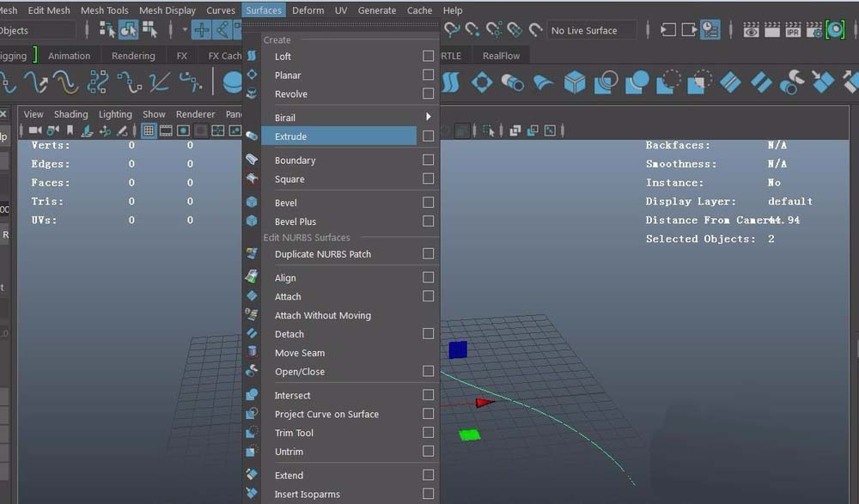Start an IPR render
The width and height of the screenshot is (859, 504).
tap(792, 28)
